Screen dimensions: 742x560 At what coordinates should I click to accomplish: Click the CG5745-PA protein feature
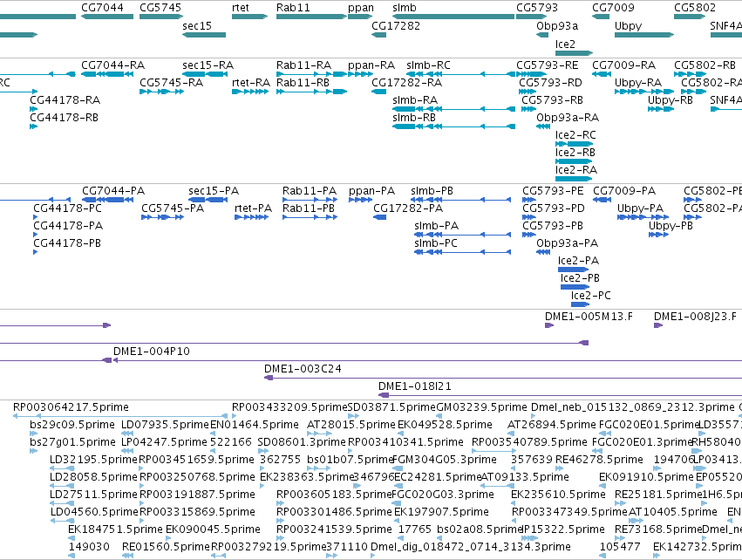click(163, 217)
